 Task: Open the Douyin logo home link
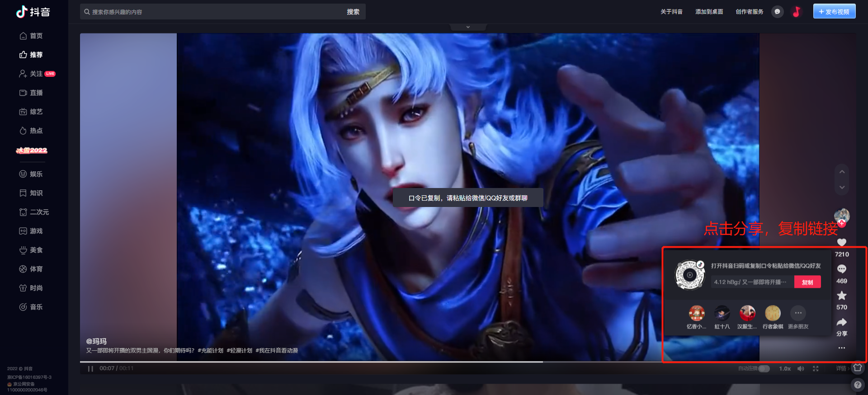(x=33, y=12)
